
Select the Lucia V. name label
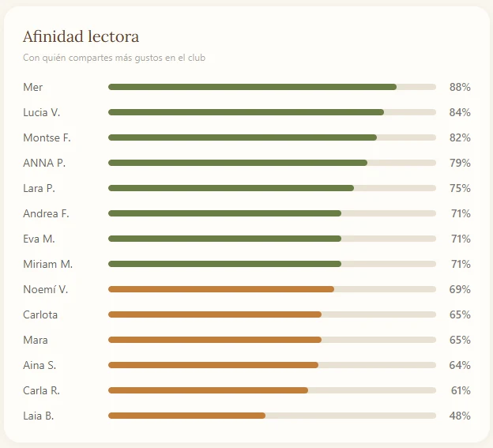click(42, 112)
